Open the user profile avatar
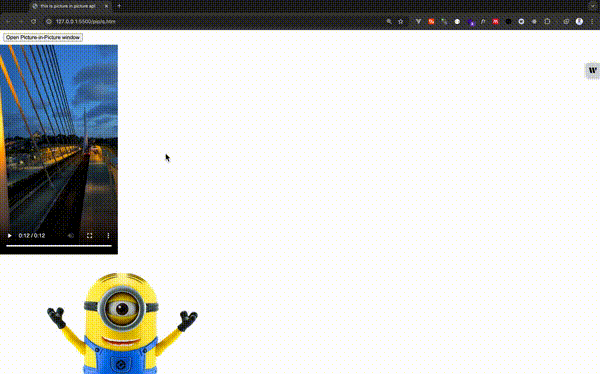The height and width of the screenshot is (374, 600). click(x=579, y=21)
